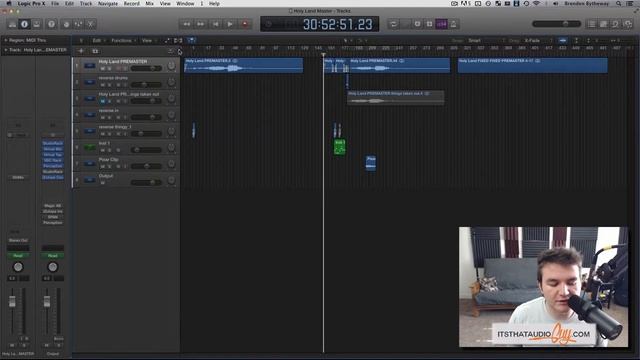This screenshot has width=640, height=360.
Task: Open Logic Pro X application menu
Action: (x=31, y=3)
